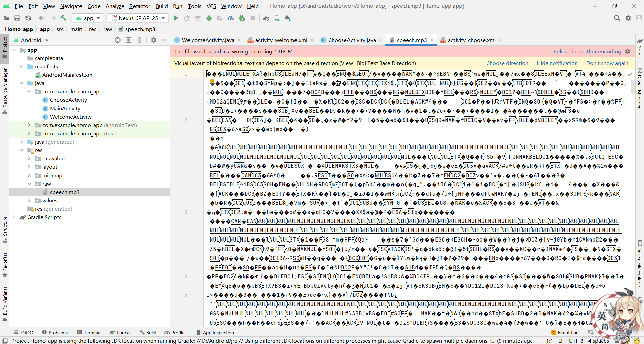Click Collapse All in Project panel
This screenshot has height=344, width=644.
point(140,40)
